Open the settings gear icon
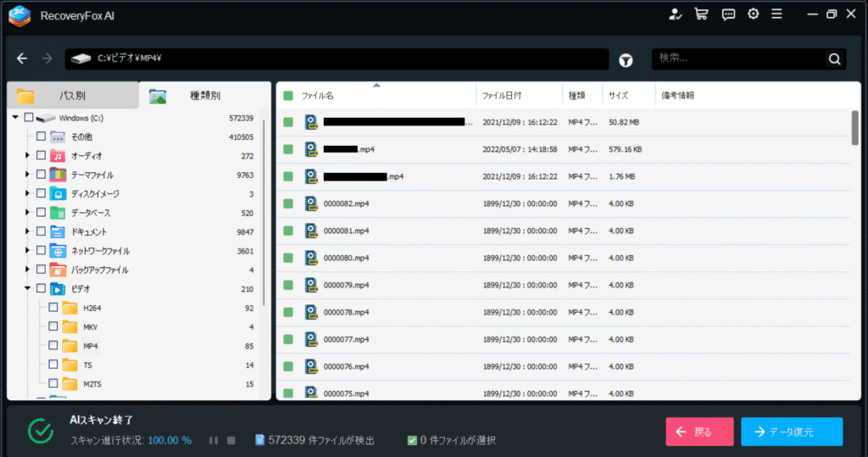Viewport: 868px width, 457px height. pos(754,14)
